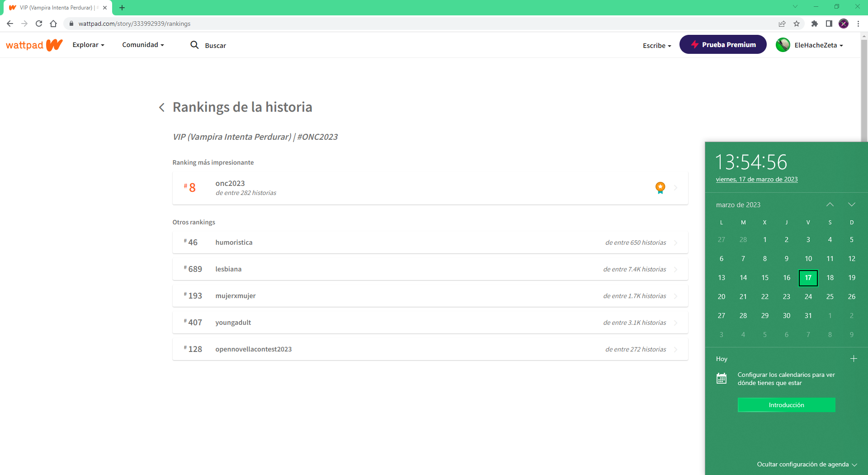Bookmark this page with the star icon

click(797, 24)
